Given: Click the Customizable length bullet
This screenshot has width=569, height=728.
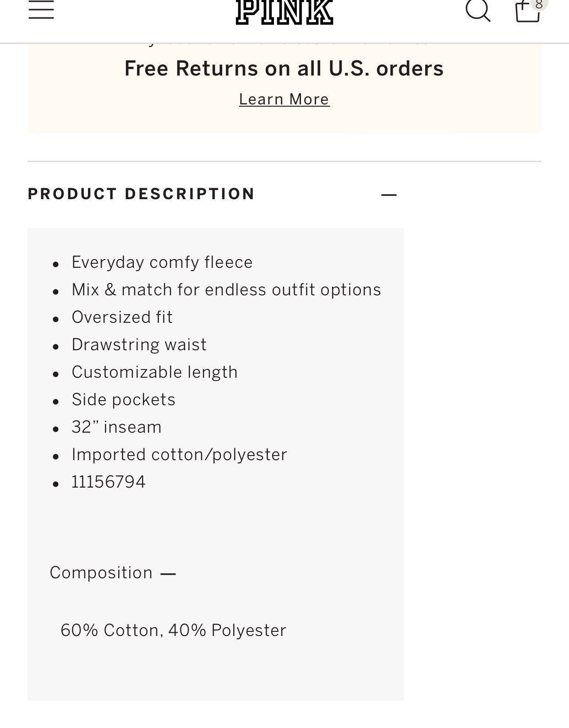Looking at the screenshot, I should pyautogui.click(x=154, y=372).
